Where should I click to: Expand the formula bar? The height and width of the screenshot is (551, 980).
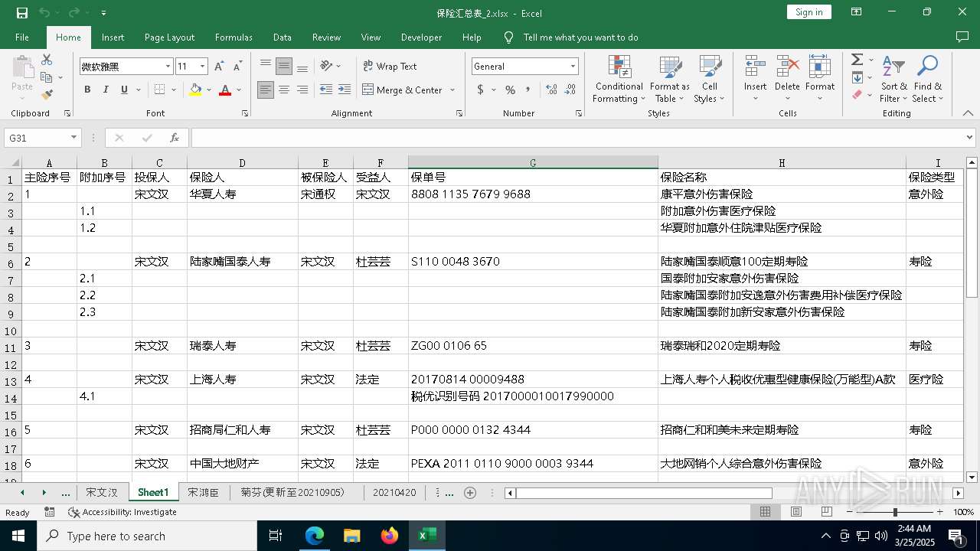tap(970, 138)
